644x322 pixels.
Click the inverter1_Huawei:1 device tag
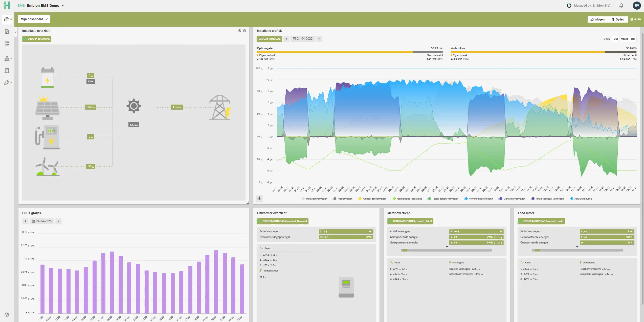pyautogui.click(x=283, y=221)
